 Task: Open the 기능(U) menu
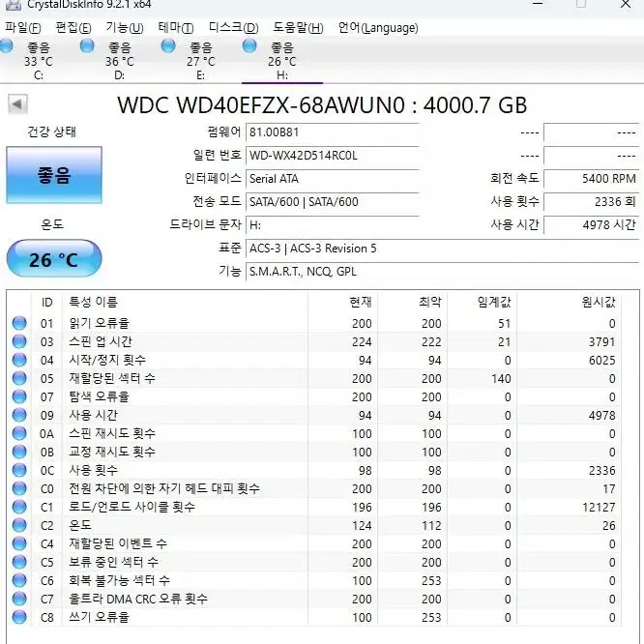point(124,27)
